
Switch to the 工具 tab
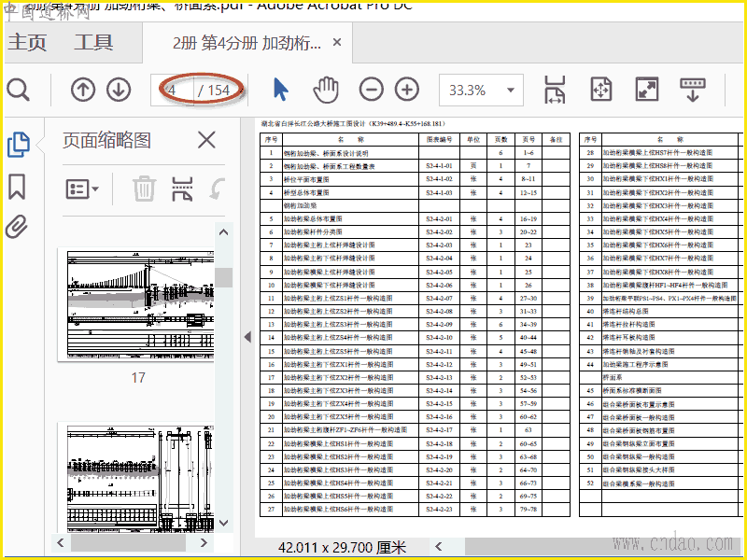(93, 42)
